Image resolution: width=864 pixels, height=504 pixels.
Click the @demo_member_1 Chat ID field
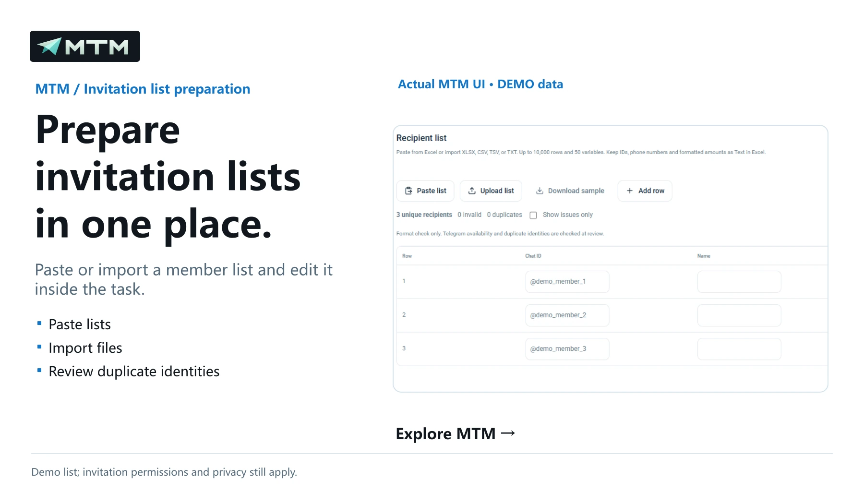click(567, 282)
